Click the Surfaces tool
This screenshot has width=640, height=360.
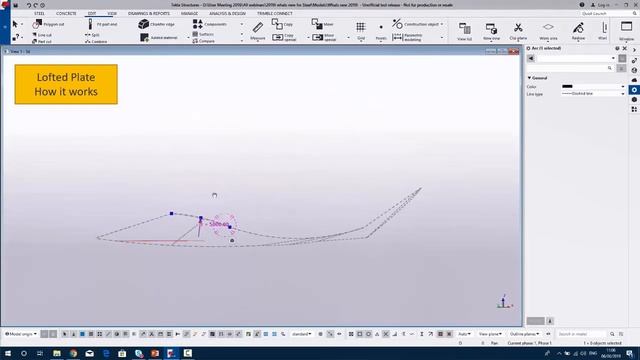(x=203, y=34)
